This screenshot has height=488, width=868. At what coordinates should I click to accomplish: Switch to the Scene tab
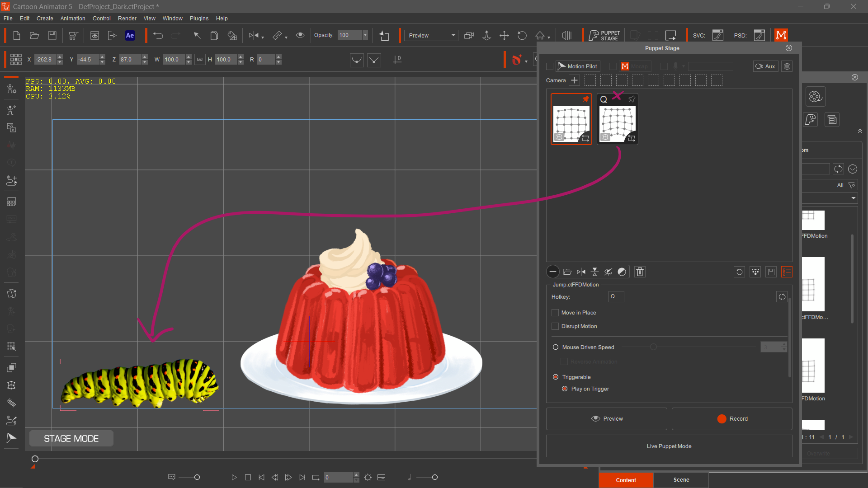coord(681,480)
